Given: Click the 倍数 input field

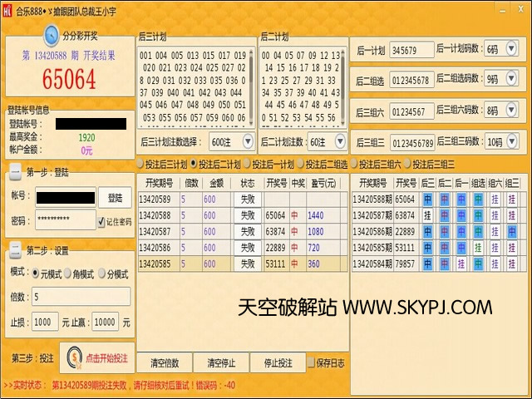Looking at the screenshot, I should (81, 297).
